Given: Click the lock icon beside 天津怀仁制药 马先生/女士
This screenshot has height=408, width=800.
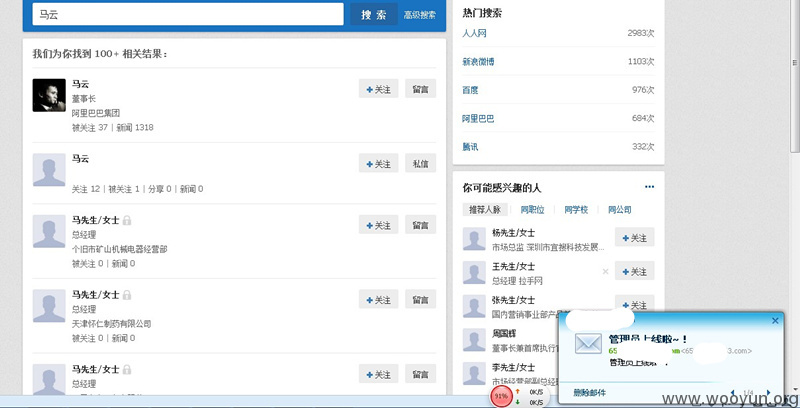Looking at the screenshot, I should coord(127,295).
